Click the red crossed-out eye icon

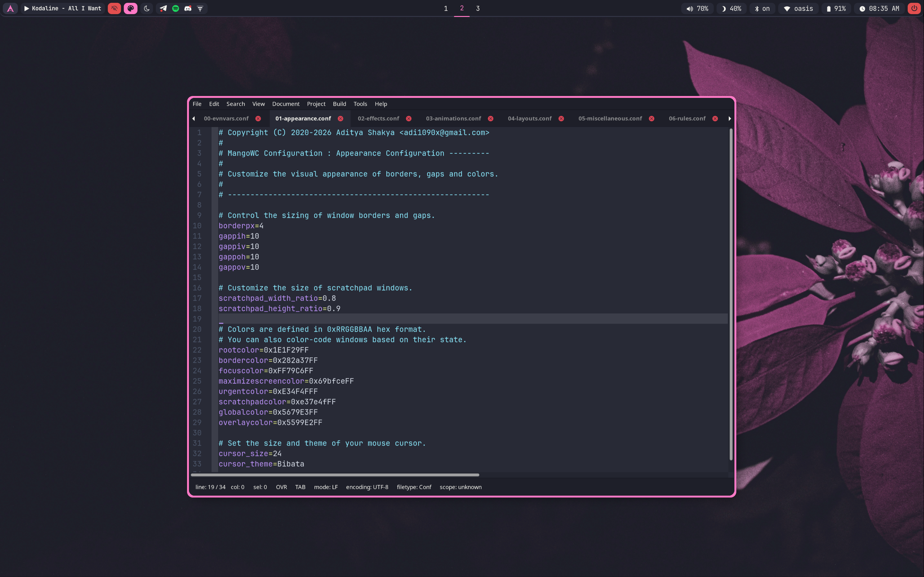[114, 8]
